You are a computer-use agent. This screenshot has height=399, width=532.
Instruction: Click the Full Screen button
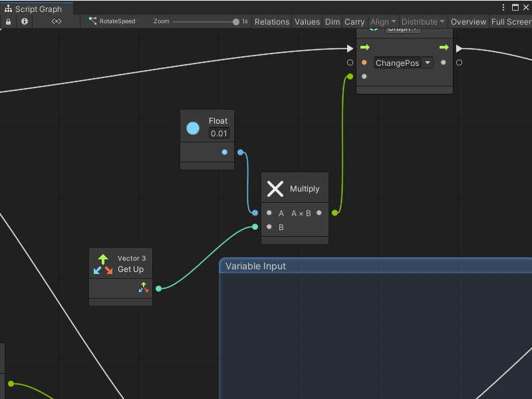pyautogui.click(x=511, y=21)
